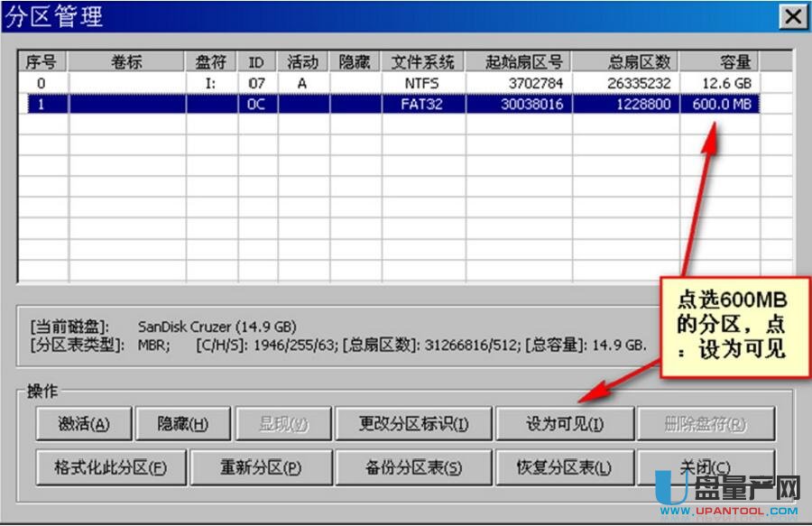Image resolution: width=812 pixels, height=526 pixels.
Task: Select the 12.6 GB NTFS partition row
Action: [x=388, y=83]
